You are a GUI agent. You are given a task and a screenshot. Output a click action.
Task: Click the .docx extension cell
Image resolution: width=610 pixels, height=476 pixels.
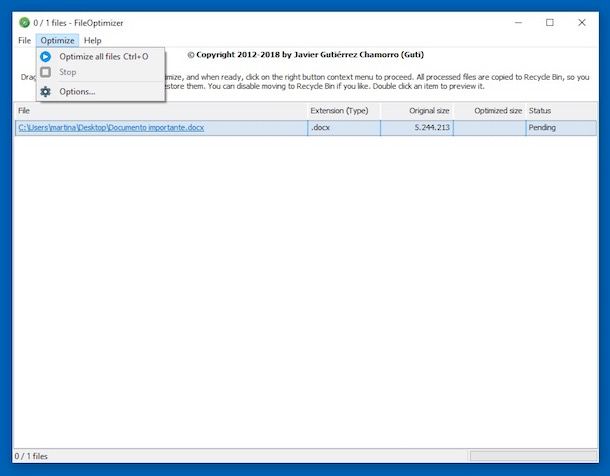pos(344,128)
